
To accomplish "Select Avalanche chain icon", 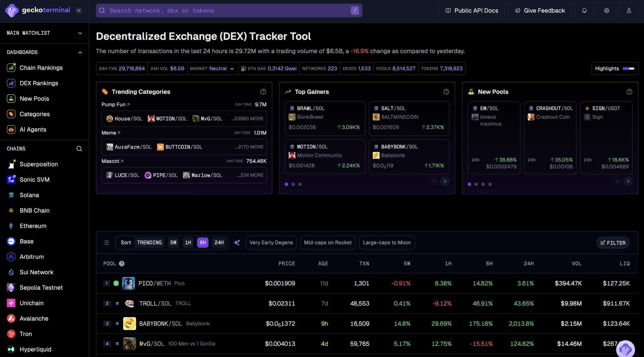I will coord(11,318).
